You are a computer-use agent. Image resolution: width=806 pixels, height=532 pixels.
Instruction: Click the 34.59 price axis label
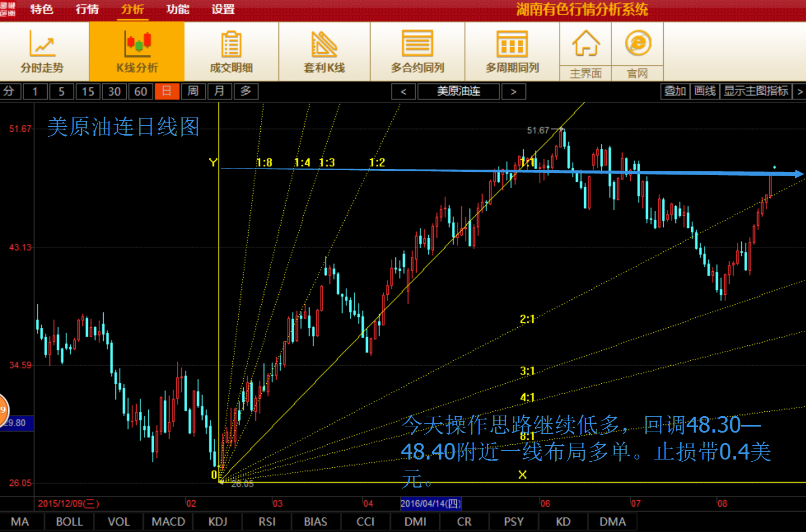20,365
